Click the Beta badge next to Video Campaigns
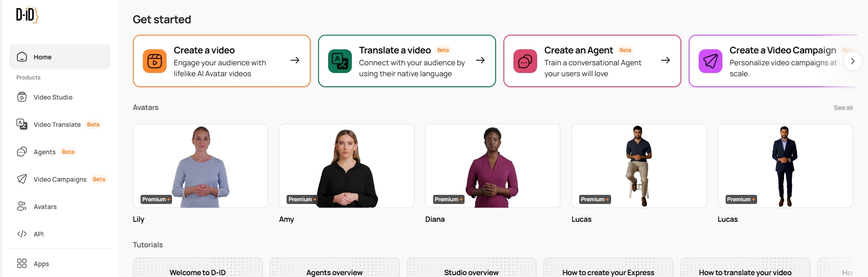This screenshot has width=868, height=277. (99, 179)
